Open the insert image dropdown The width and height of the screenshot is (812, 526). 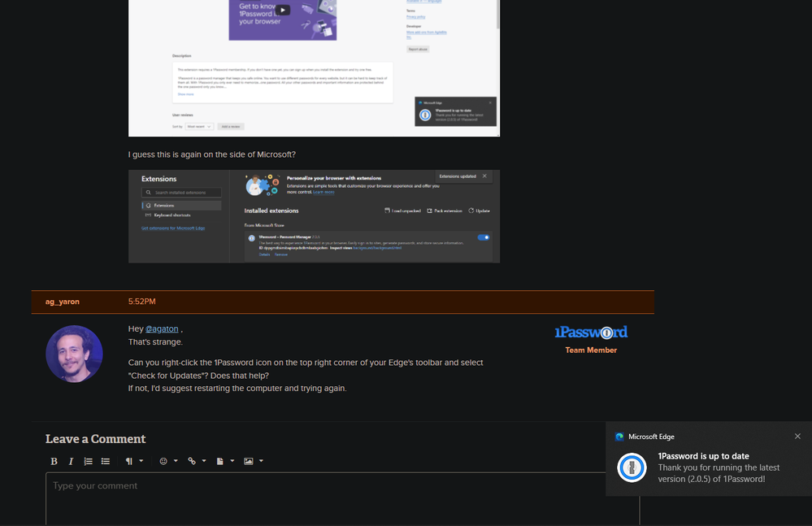point(253,461)
